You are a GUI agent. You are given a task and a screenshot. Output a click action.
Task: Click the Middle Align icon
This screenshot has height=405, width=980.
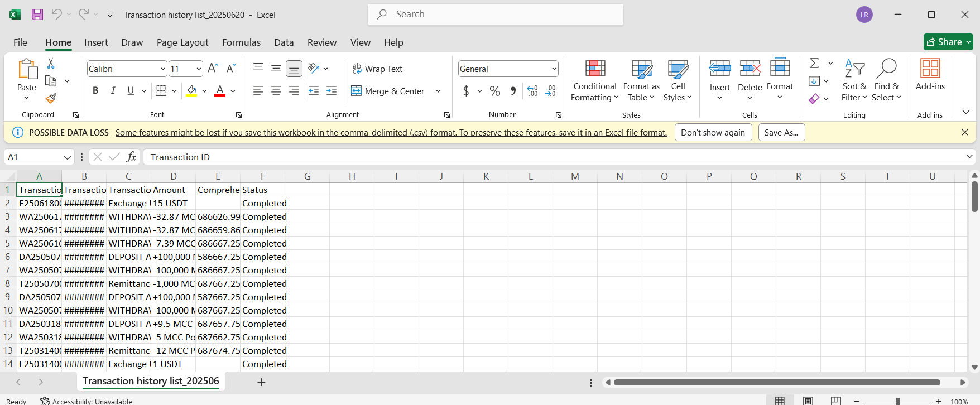276,68
